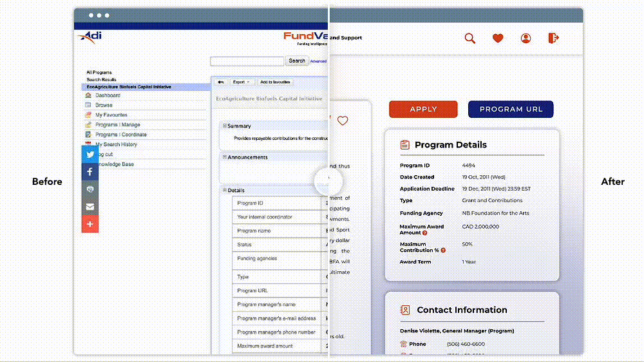
Task: Click Add to favourites button
Action: pyautogui.click(x=275, y=82)
